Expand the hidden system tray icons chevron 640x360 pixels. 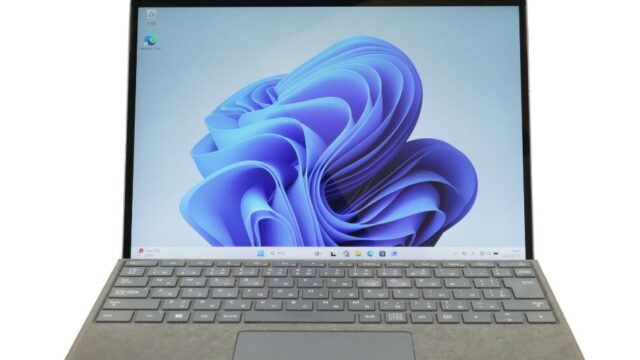[456, 253]
